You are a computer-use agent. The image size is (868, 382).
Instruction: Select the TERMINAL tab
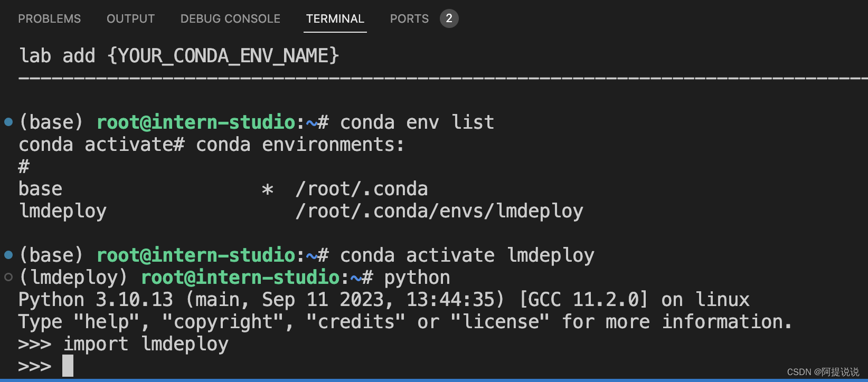click(x=335, y=19)
